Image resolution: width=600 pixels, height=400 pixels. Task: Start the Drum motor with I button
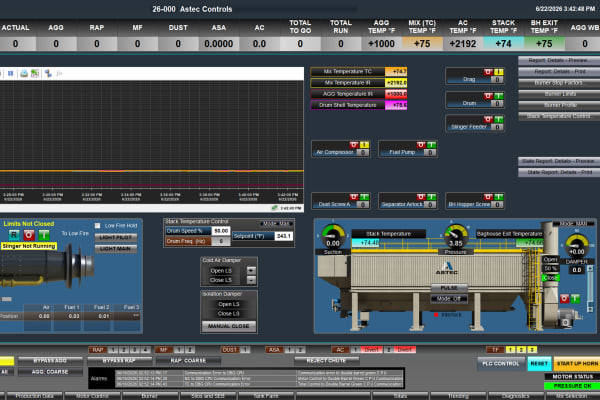click(498, 96)
